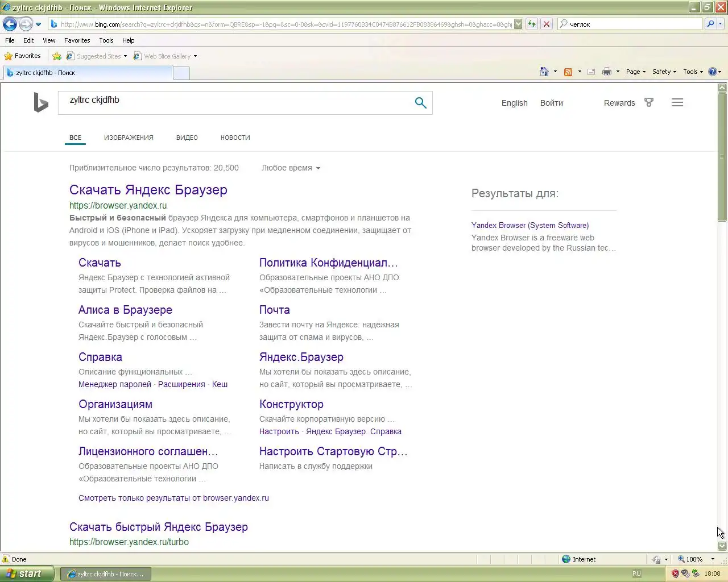Click 'Yandex Browser (System Software)' sidebar link

point(530,225)
